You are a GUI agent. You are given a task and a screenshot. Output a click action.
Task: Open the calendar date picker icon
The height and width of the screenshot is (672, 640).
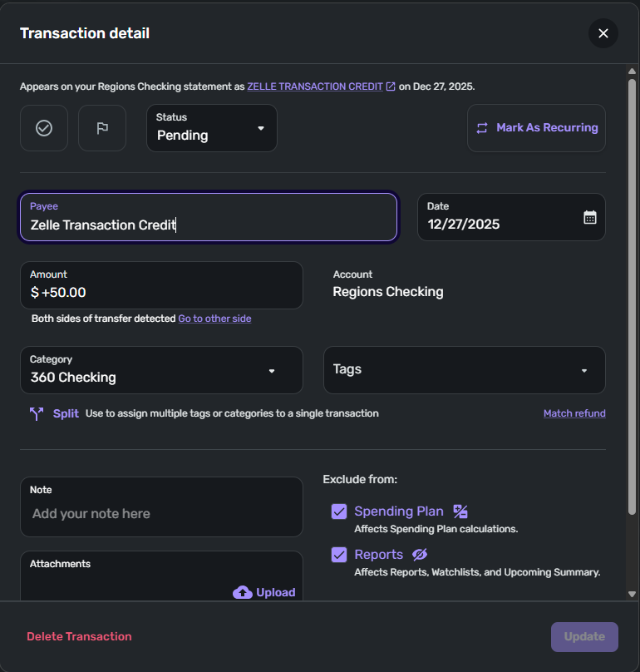point(590,217)
